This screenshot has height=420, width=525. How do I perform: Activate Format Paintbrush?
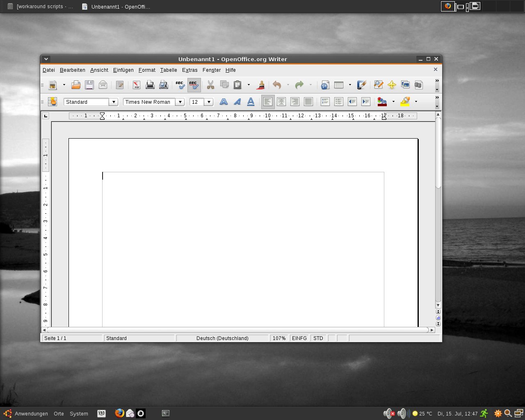[x=260, y=85]
